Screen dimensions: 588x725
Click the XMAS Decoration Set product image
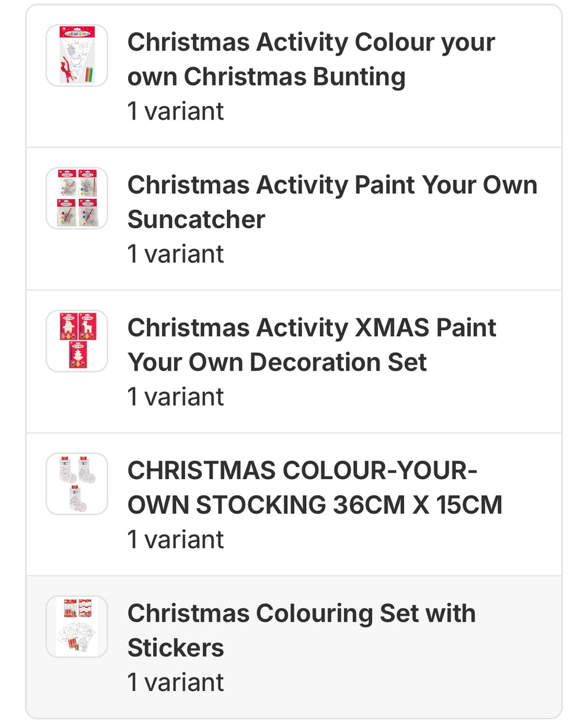[77, 341]
